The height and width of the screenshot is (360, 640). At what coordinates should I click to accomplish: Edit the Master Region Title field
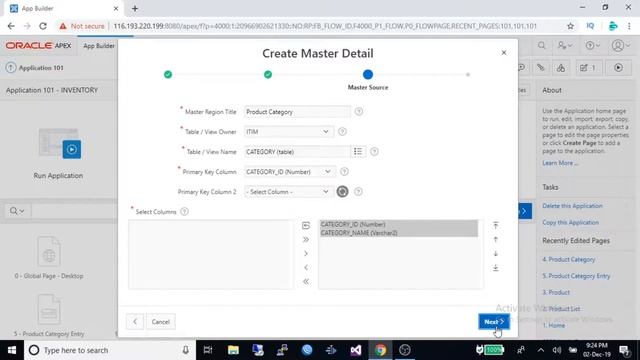[x=297, y=112]
